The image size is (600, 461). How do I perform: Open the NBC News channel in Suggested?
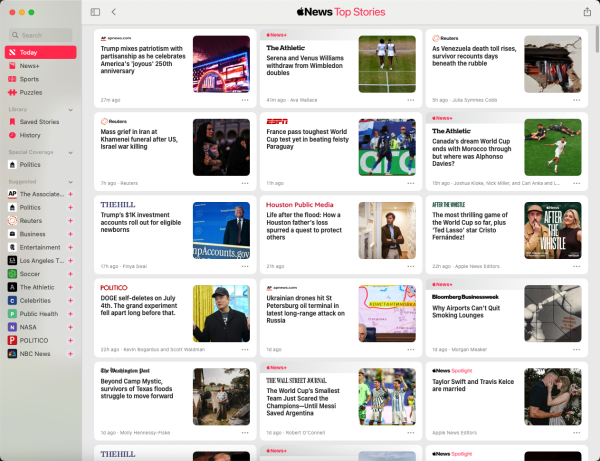click(x=34, y=354)
